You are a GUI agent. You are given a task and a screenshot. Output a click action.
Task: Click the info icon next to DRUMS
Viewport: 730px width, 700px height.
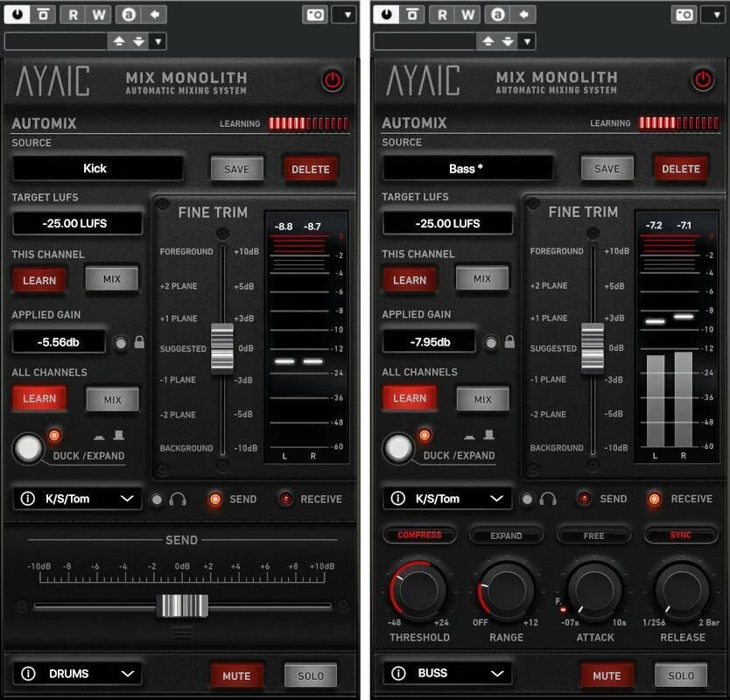[x=27, y=674]
